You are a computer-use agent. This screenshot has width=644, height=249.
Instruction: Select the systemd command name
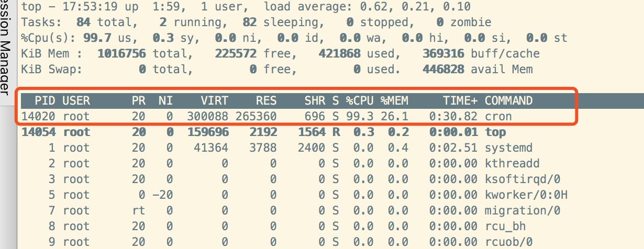[x=508, y=148]
